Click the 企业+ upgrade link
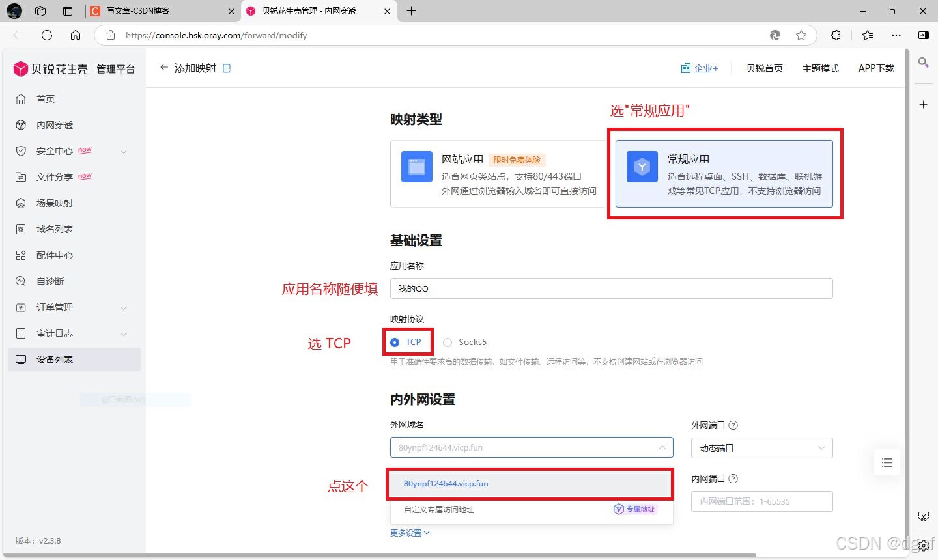The width and height of the screenshot is (938, 560). tap(700, 68)
